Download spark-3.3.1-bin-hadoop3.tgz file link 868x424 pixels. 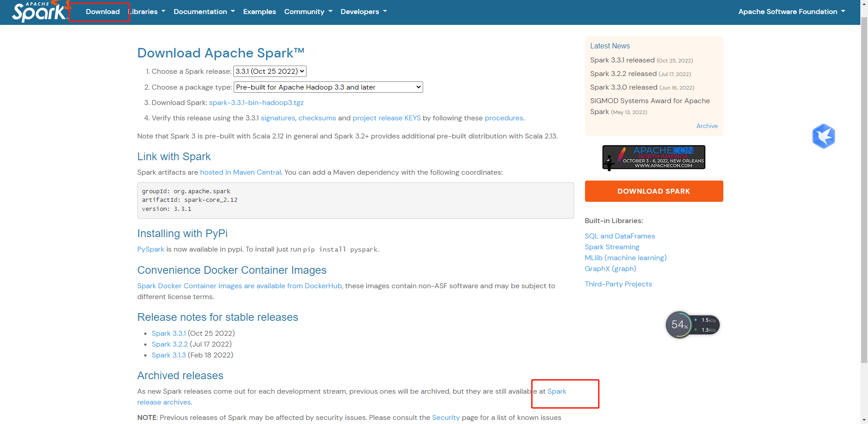(x=256, y=103)
